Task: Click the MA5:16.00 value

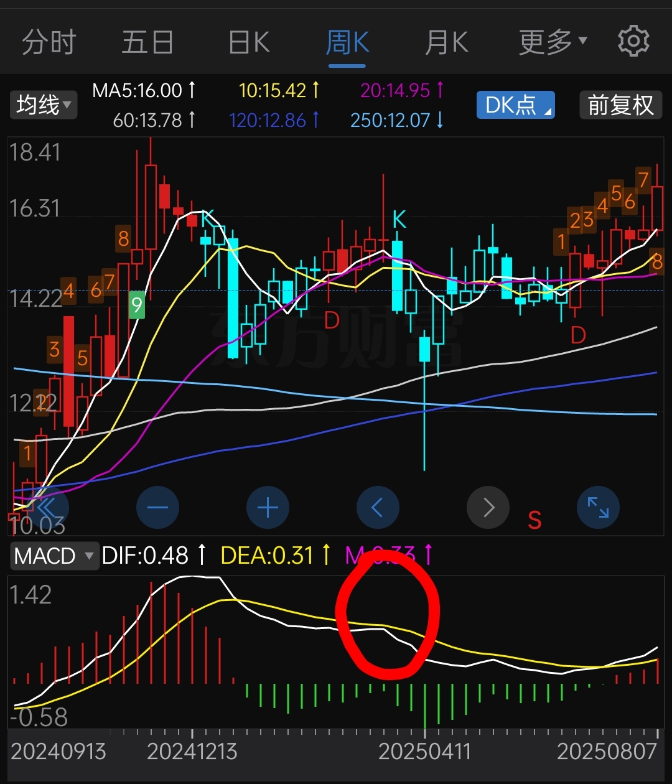Action: [144, 90]
